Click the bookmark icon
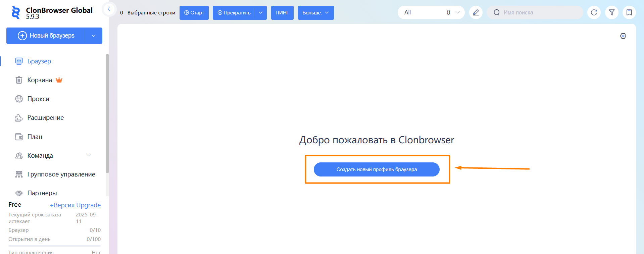 (x=629, y=12)
